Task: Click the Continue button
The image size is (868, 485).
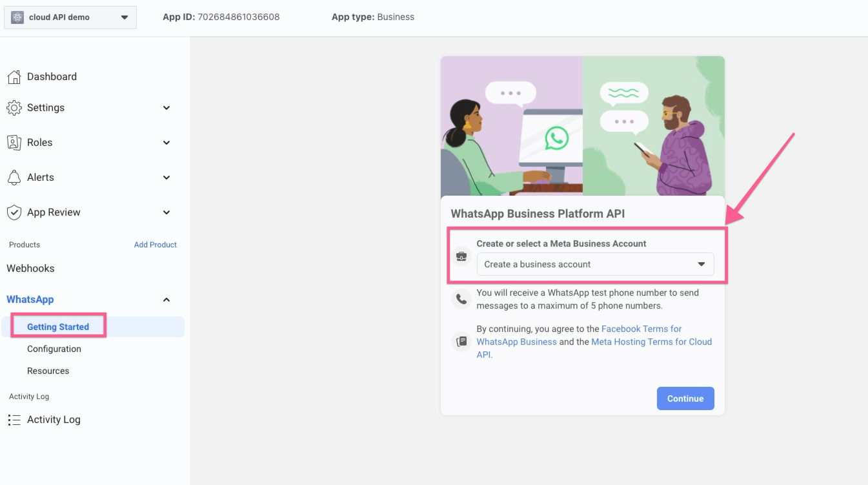Action: tap(685, 398)
